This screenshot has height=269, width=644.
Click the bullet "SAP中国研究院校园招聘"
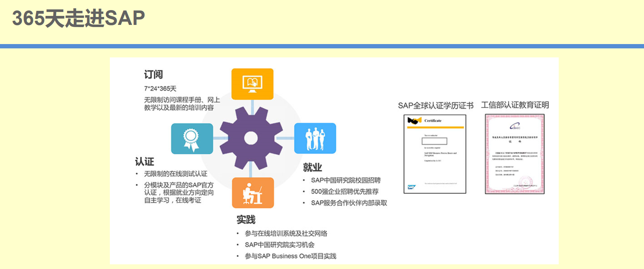[346, 180]
